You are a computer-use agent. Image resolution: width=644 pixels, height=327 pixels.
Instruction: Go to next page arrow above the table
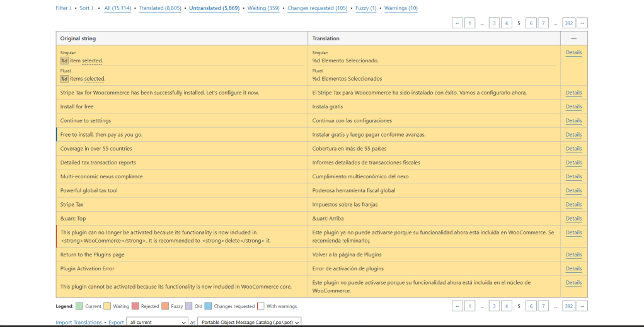[582, 23]
